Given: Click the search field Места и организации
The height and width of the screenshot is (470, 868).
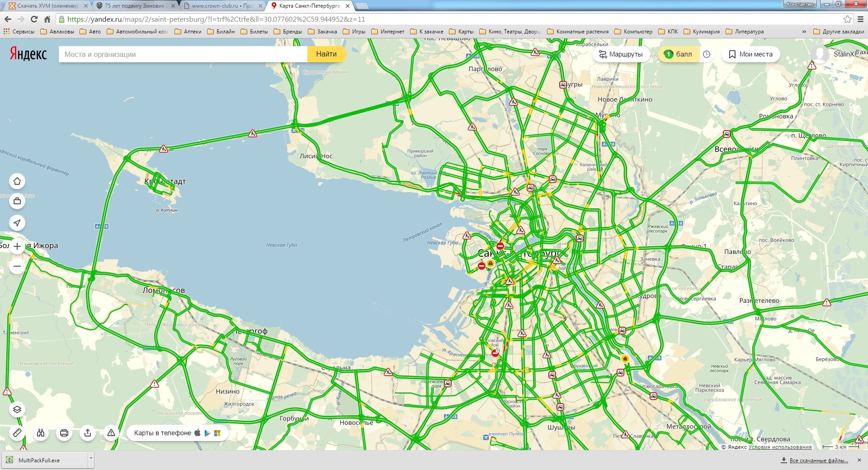Looking at the screenshot, I should point(183,54).
